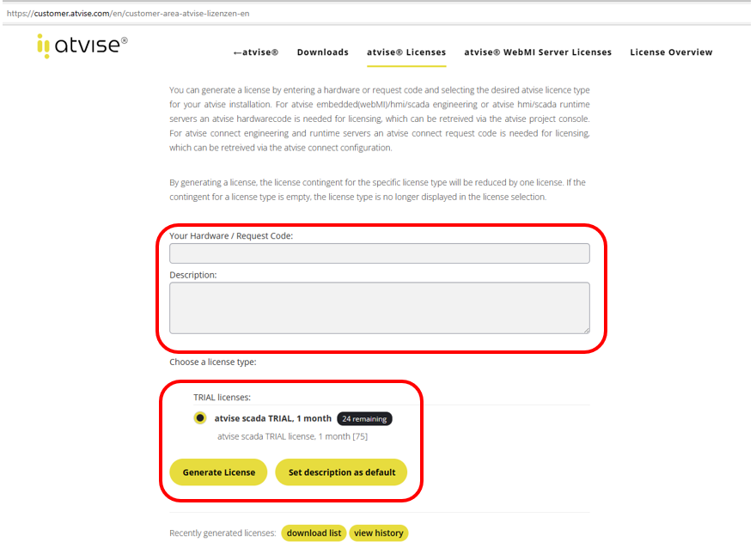Click the 24 remaining badge
The height and width of the screenshot is (554, 756).
(364, 419)
